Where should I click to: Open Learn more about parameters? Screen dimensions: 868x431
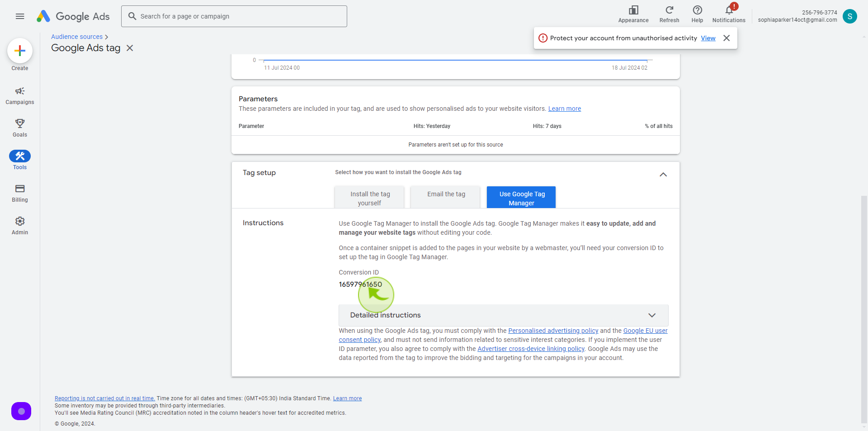(x=565, y=109)
